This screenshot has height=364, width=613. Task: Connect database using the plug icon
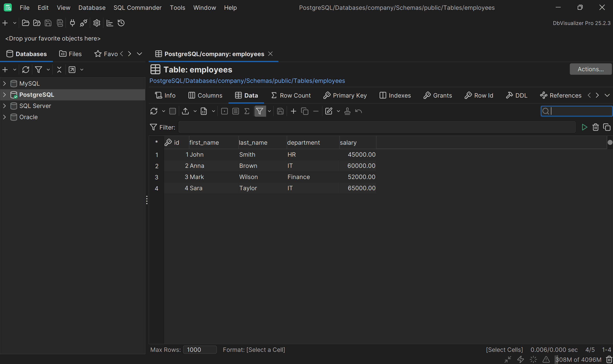click(x=72, y=23)
